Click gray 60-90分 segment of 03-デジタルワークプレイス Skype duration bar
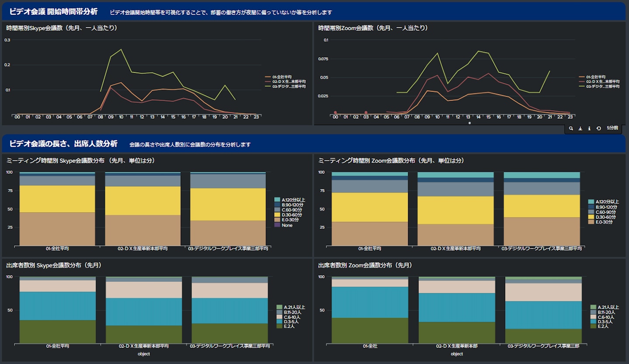This screenshot has height=364, width=629. tap(228, 181)
